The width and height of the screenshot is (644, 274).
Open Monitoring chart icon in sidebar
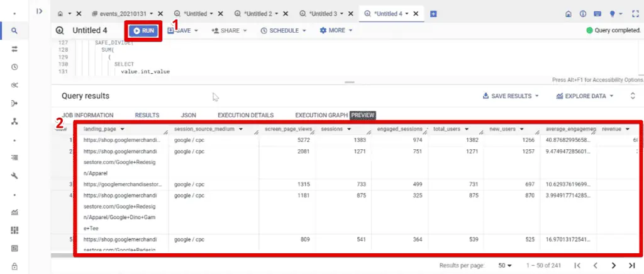(x=14, y=212)
